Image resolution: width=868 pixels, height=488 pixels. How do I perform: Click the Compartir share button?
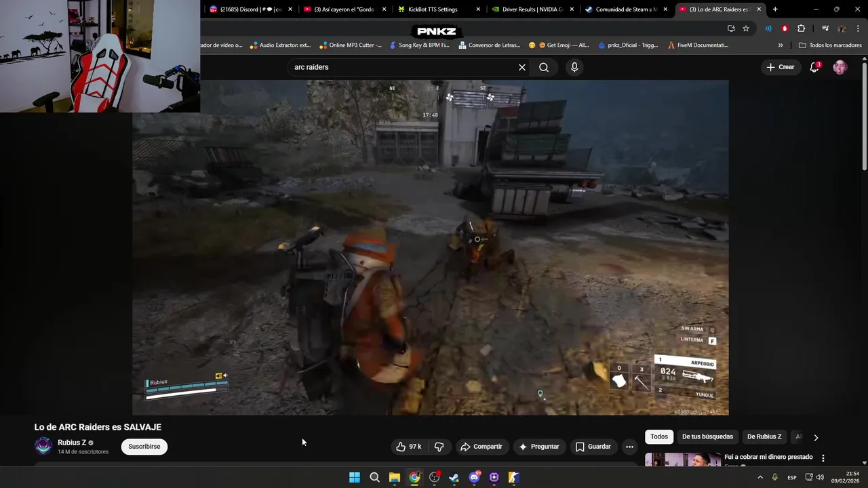click(481, 447)
